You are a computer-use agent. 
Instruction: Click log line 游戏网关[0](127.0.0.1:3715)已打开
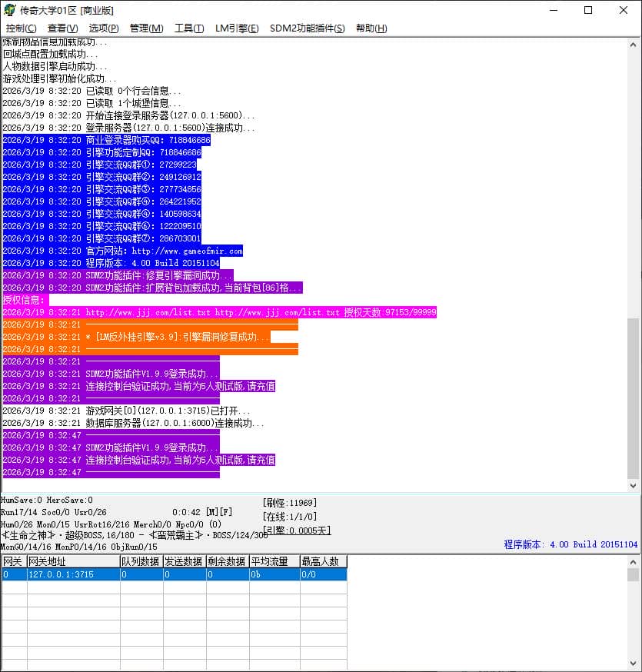[126, 411]
